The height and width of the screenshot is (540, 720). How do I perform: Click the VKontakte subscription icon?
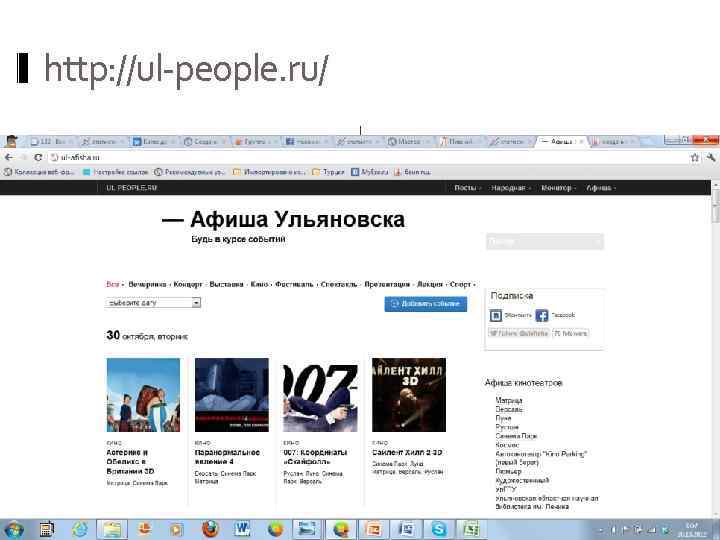click(x=496, y=315)
